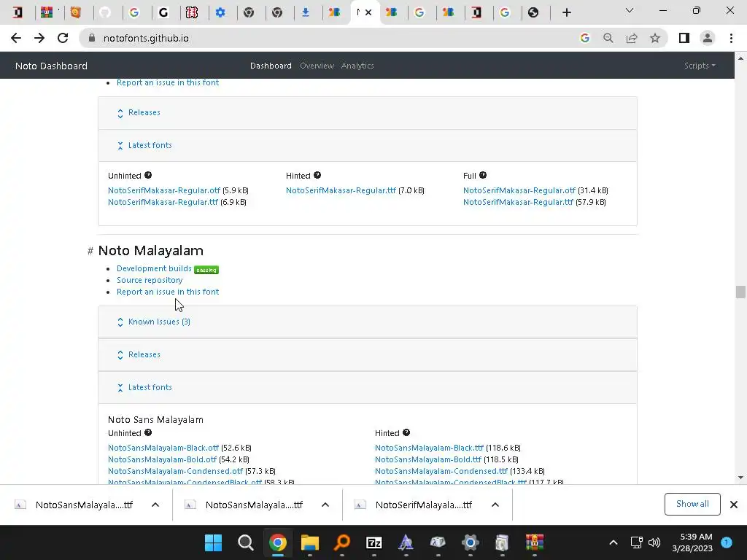The height and width of the screenshot is (560, 747).
Task: Go forward in browser history
Action: click(39, 38)
